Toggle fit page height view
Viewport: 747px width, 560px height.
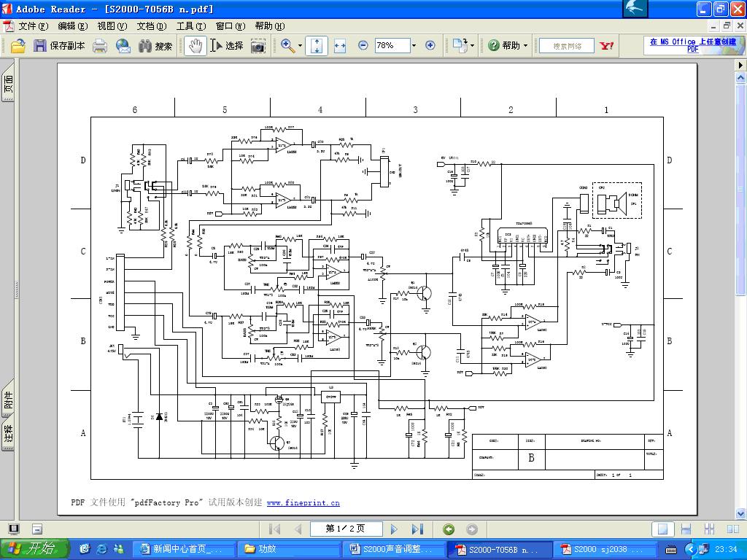point(317,46)
